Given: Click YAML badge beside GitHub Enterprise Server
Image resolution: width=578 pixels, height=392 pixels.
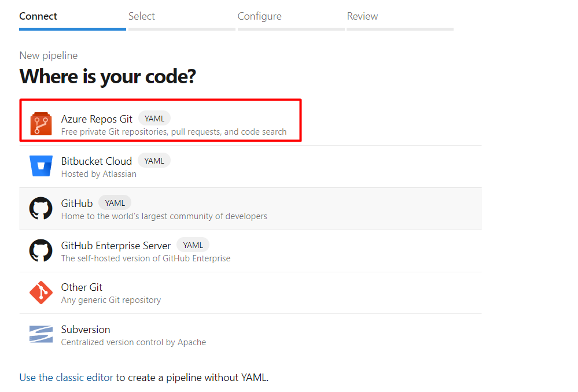Looking at the screenshot, I should coord(193,245).
